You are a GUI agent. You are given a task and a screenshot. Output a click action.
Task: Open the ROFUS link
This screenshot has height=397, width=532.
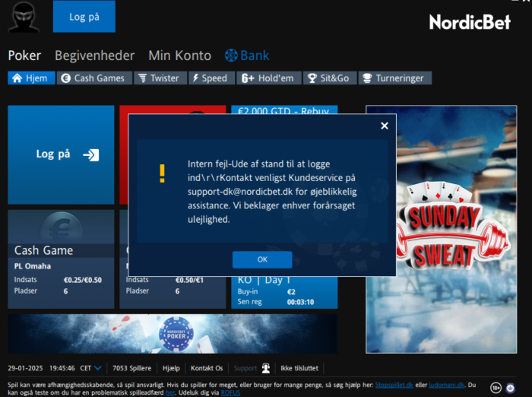(230, 392)
